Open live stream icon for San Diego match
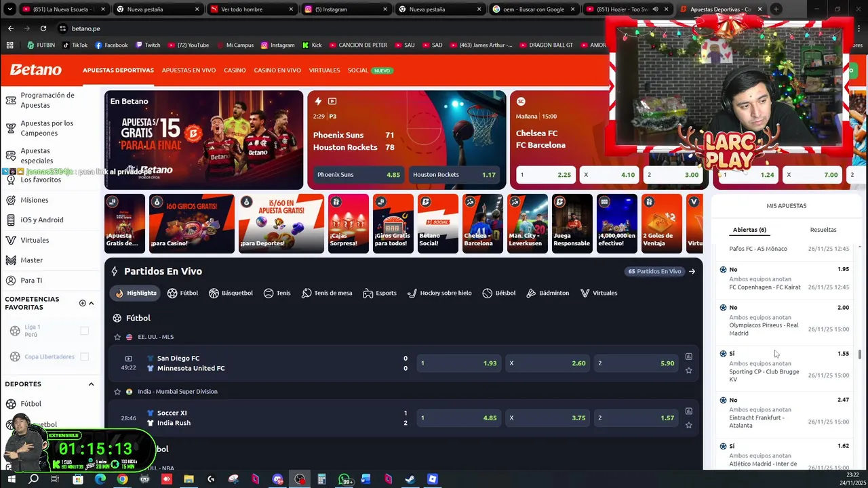Image resolution: width=868 pixels, height=488 pixels. click(x=128, y=358)
